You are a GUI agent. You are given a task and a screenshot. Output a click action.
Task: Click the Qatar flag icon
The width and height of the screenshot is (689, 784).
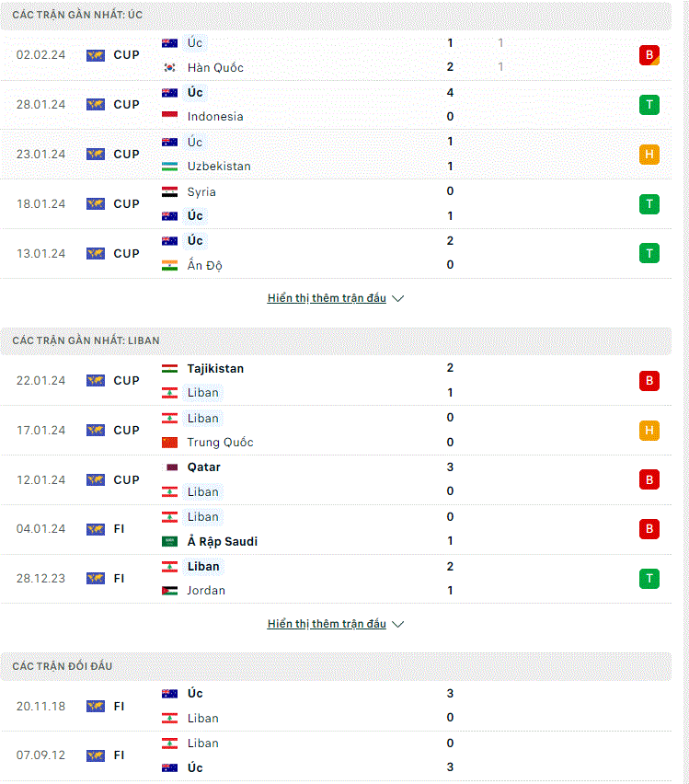169,467
